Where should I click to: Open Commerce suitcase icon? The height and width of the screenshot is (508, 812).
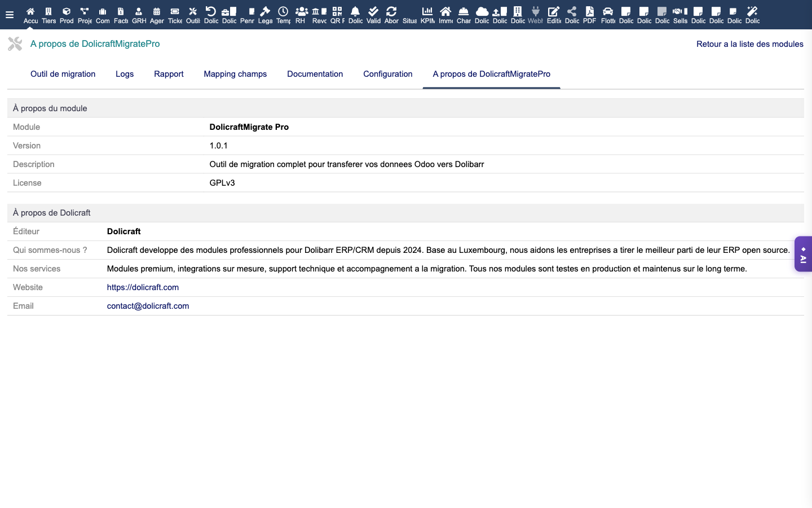click(103, 11)
